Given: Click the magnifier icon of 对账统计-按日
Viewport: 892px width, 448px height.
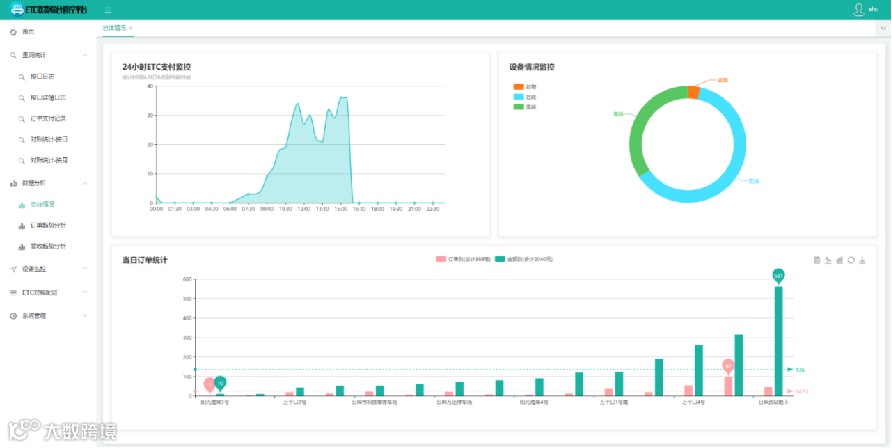Looking at the screenshot, I should point(22,140).
